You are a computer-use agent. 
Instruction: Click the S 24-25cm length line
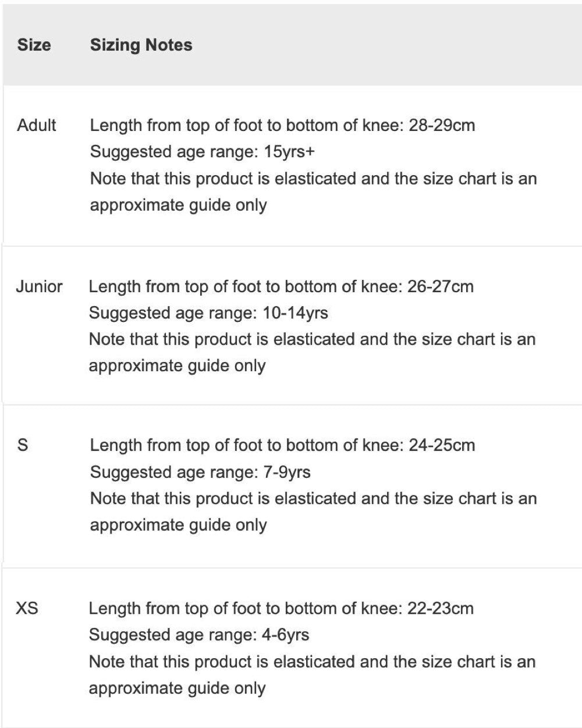(282, 446)
